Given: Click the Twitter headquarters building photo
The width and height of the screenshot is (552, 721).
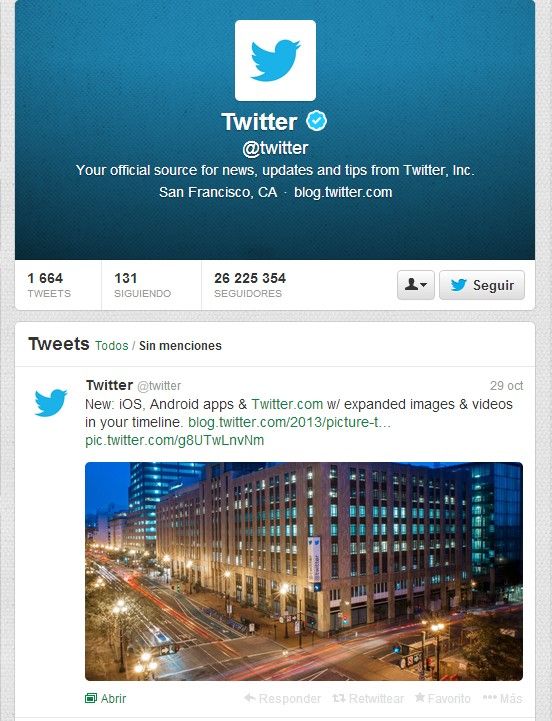Looking at the screenshot, I should 304,571.
